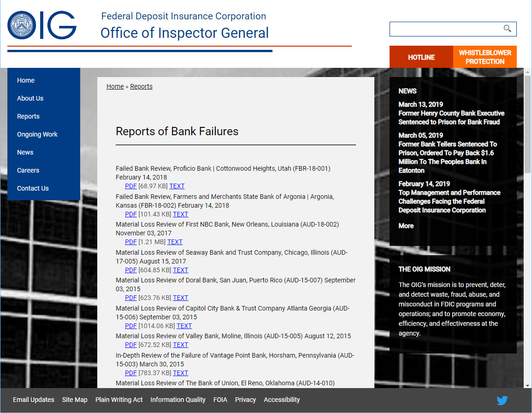Open PDF for Farmers and Merchants State Bank
This screenshot has height=413, width=532.
(130, 214)
